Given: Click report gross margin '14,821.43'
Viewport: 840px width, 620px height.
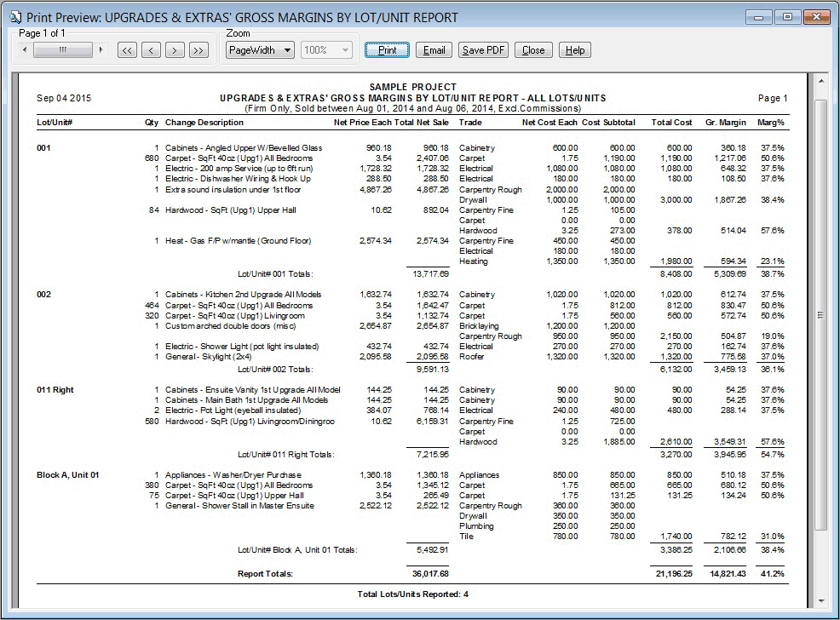Looking at the screenshot, I should coord(728,574).
